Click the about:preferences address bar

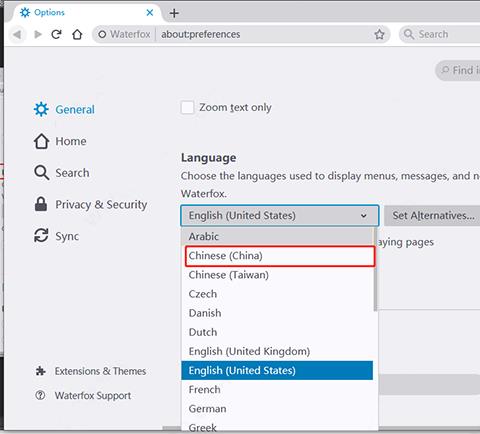click(263, 34)
